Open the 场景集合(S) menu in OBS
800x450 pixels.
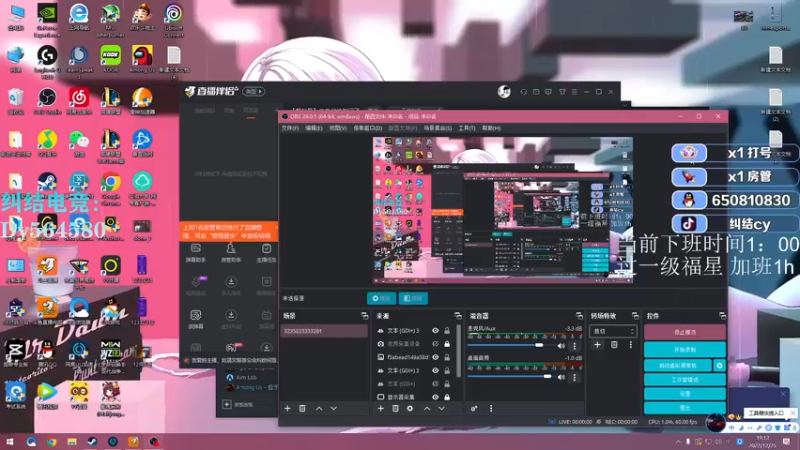pos(438,128)
